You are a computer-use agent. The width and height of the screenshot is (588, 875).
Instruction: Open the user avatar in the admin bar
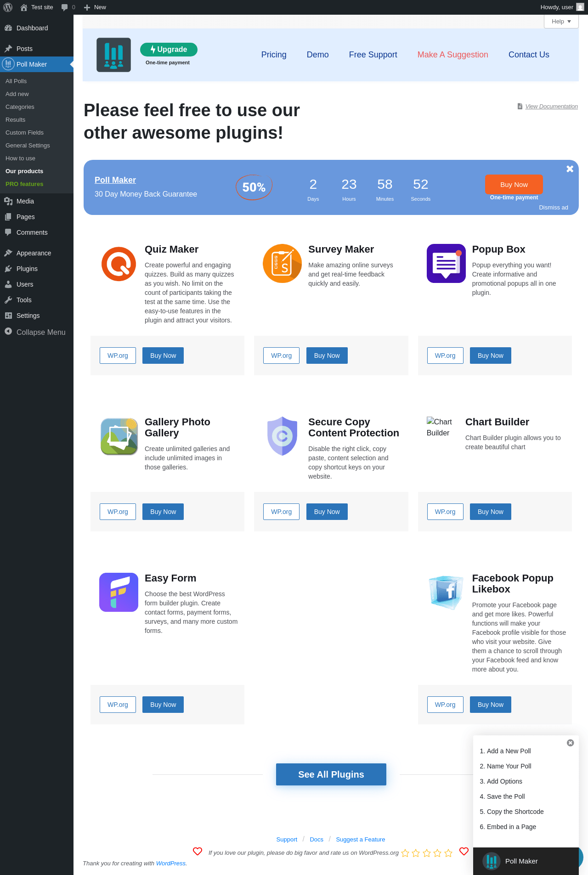pyautogui.click(x=580, y=7)
